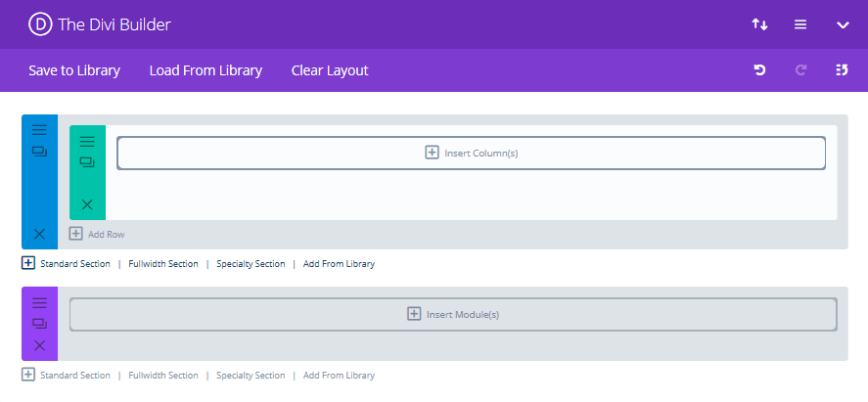
Task: Click Insert Module(s) box
Action: coord(453,315)
